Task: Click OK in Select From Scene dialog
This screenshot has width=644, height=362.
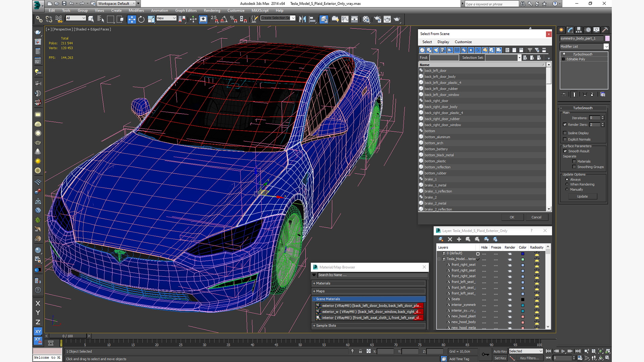Action: coord(512,217)
